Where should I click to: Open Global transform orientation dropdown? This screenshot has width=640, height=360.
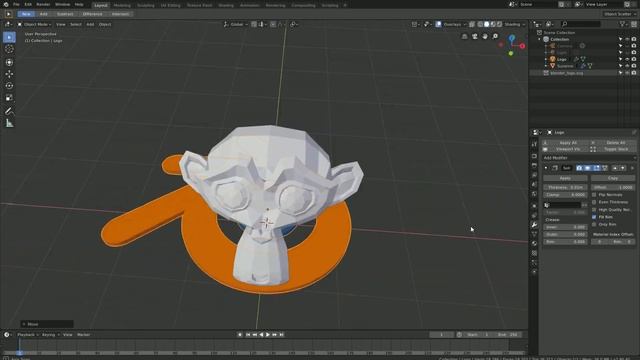pos(236,24)
